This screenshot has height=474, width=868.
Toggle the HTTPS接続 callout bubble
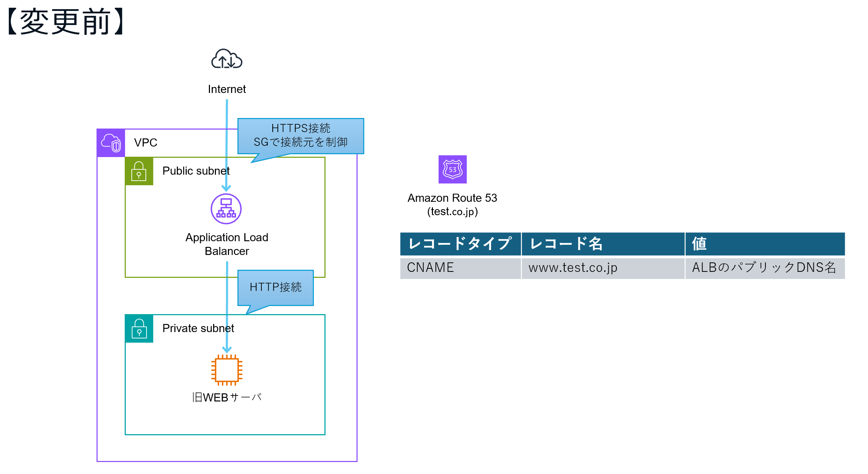(x=301, y=129)
